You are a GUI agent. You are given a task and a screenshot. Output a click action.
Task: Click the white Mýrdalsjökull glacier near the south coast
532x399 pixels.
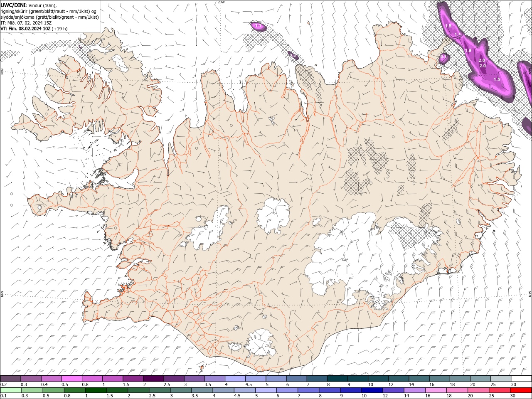coord(261,342)
